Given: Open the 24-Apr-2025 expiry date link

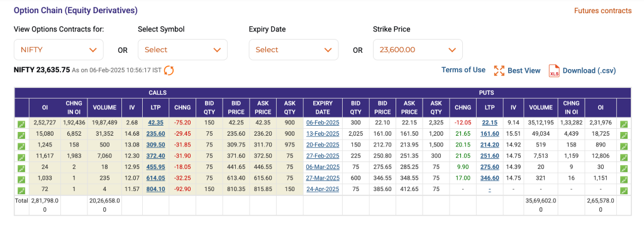Looking at the screenshot, I should pyautogui.click(x=323, y=189).
